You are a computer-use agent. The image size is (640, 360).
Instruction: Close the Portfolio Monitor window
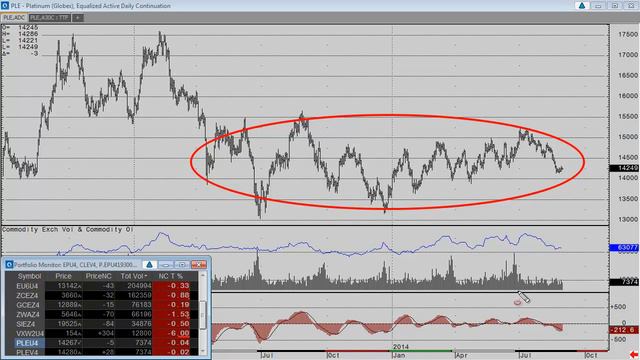199,265
